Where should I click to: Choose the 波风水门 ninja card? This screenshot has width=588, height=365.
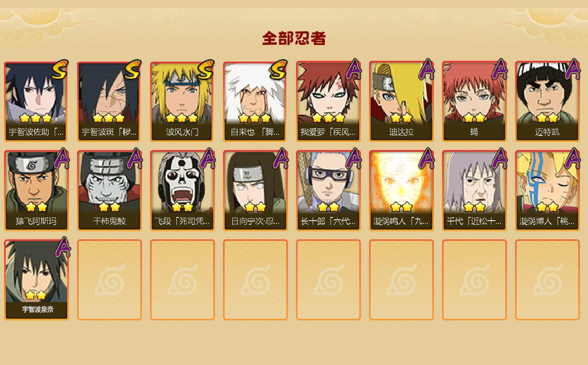182,101
